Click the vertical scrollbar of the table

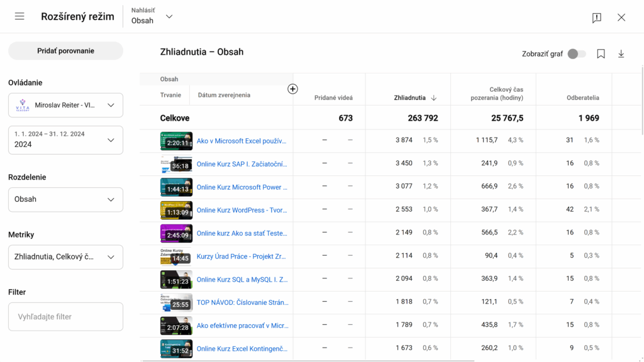point(642,101)
